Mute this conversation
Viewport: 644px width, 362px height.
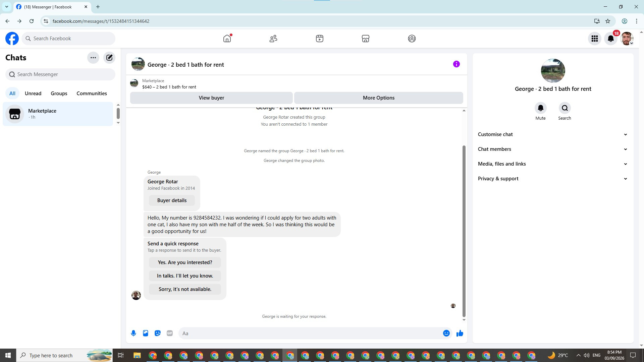(x=540, y=108)
